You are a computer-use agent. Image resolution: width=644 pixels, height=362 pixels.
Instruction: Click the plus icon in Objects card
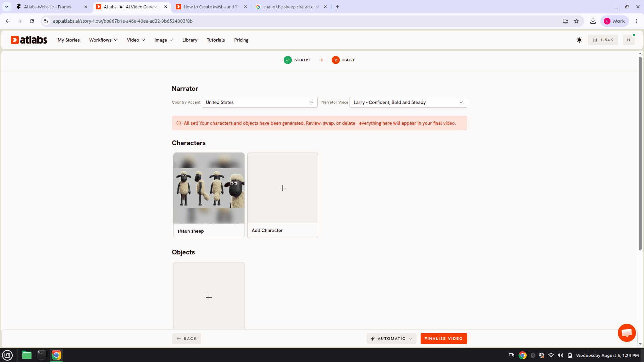tap(209, 297)
